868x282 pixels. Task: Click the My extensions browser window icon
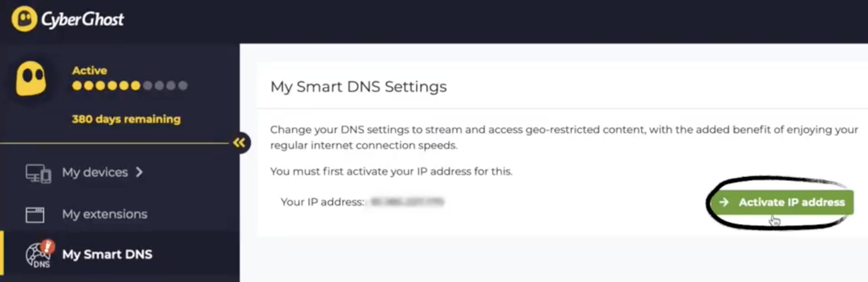click(x=35, y=215)
